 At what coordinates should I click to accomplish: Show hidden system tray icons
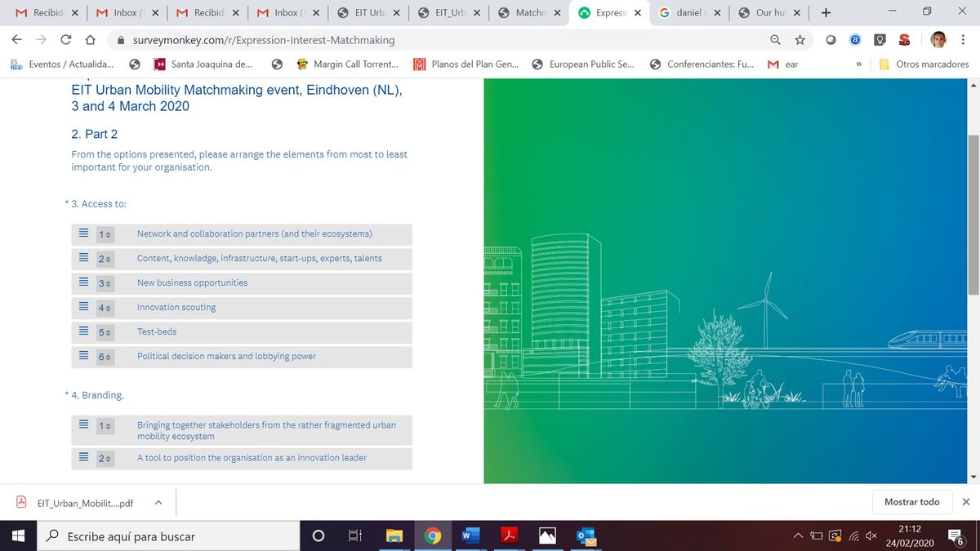click(x=799, y=536)
